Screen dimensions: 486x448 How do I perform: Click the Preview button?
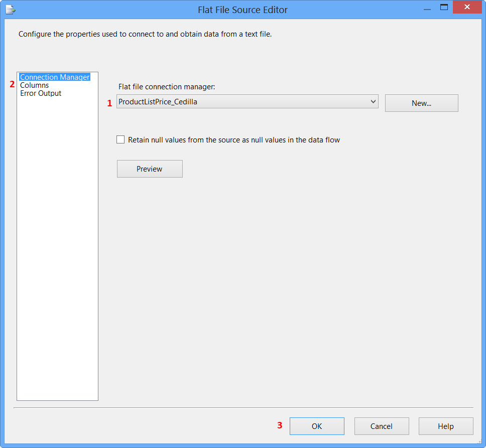(x=150, y=169)
